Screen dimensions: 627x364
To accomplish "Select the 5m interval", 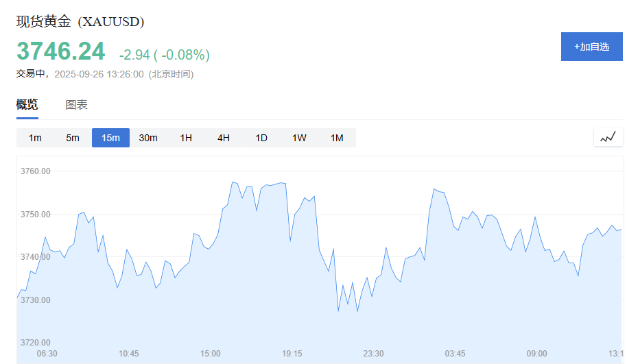I will pos(73,138).
